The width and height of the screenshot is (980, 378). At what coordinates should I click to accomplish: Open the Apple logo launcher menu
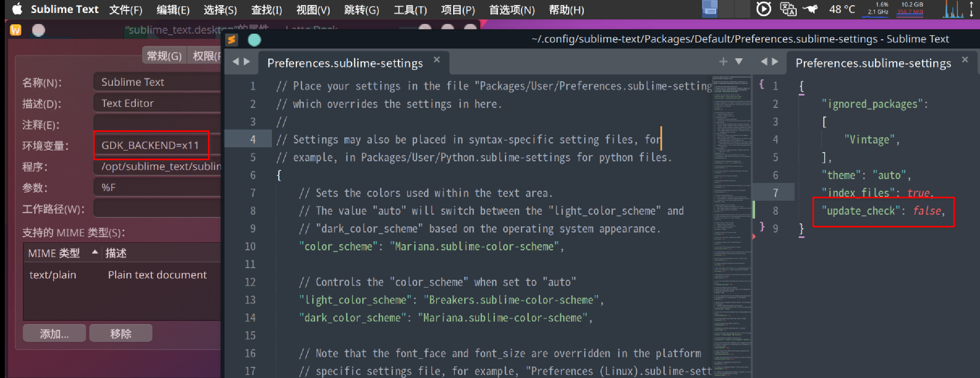click(17, 9)
